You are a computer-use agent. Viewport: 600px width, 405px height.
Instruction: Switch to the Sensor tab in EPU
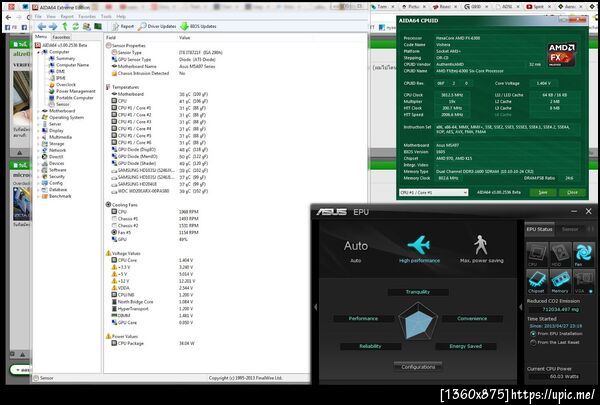[x=570, y=229]
